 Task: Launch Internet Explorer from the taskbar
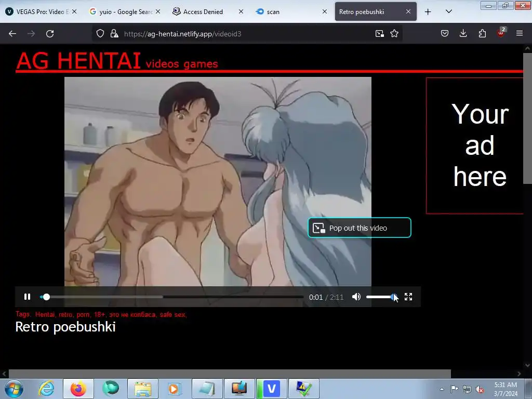tap(46, 389)
